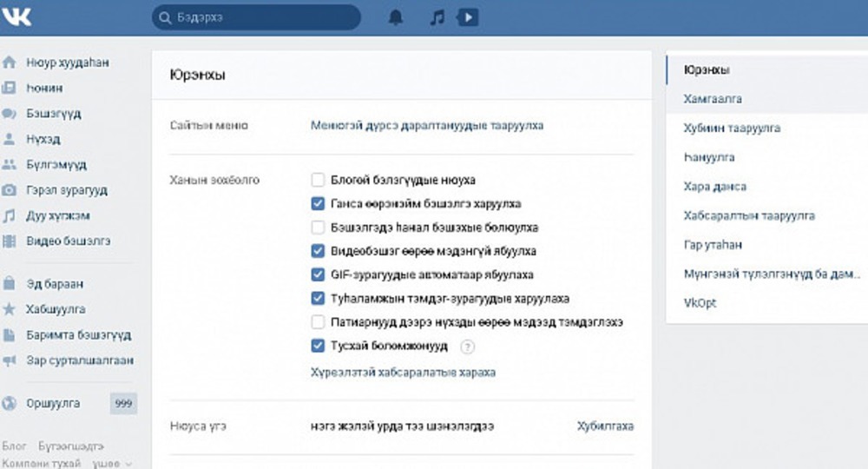Open Эд бараан sidebar link
The height and width of the screenshot is (469, 868).
point(55,283)
